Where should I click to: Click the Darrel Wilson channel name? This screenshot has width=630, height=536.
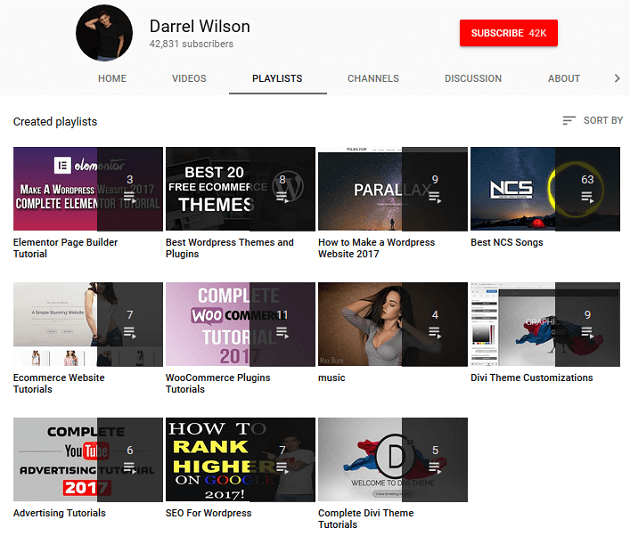pyautogui.click(x=200, y=27)
